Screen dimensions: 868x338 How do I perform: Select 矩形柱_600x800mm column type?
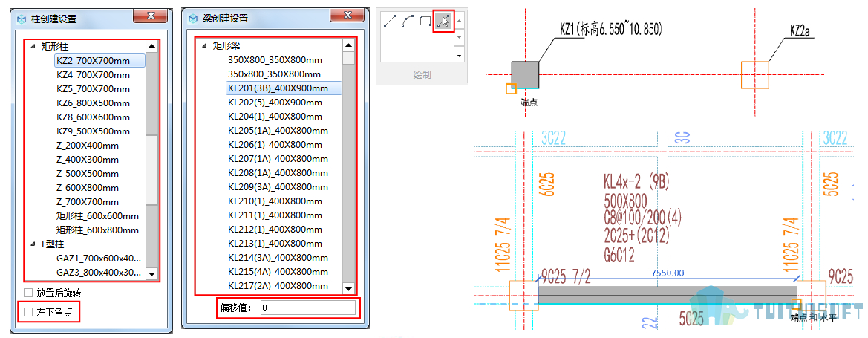97,230
